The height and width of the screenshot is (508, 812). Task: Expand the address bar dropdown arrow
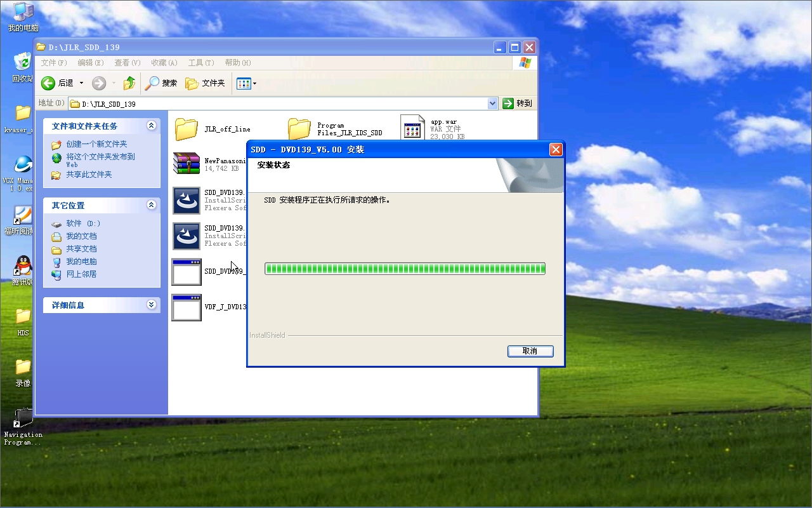click(x=493, y=104)
